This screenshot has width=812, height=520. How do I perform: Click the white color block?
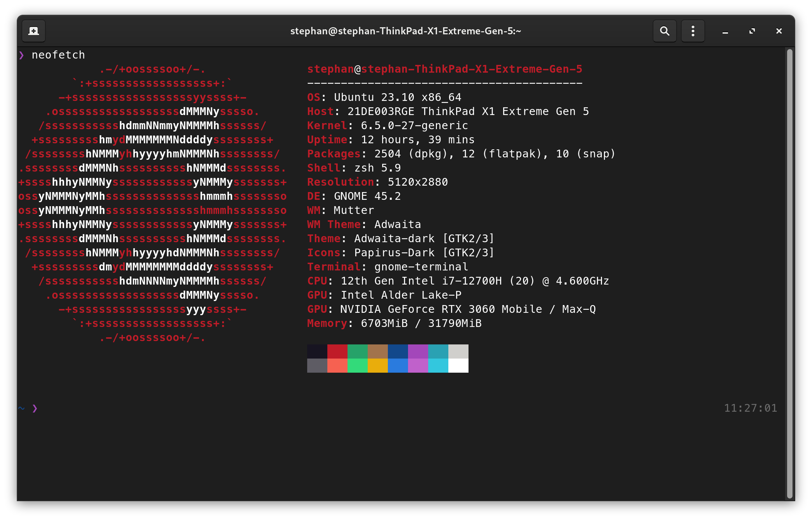pyautogui.click(x=458, y=366)
